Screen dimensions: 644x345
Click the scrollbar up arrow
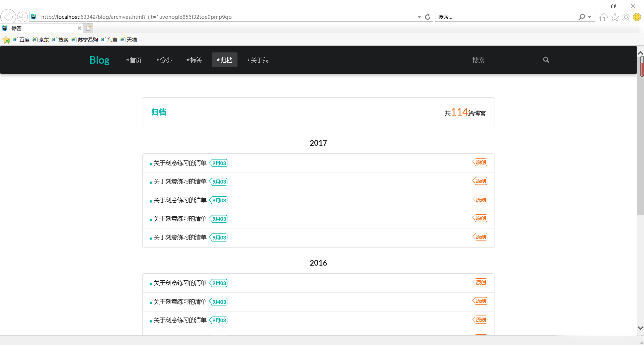(x=640, y=53)
